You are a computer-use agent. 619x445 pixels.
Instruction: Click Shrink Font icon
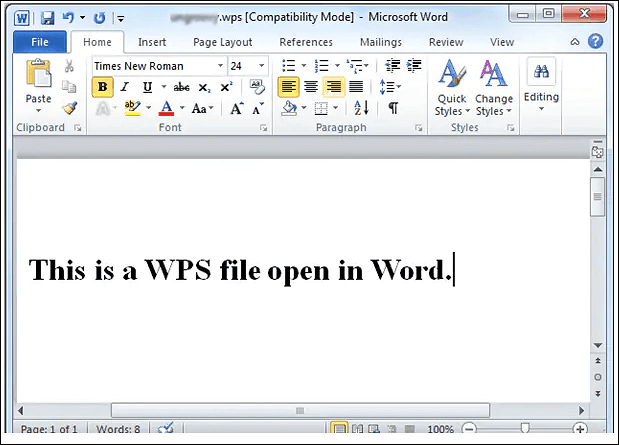257,108
